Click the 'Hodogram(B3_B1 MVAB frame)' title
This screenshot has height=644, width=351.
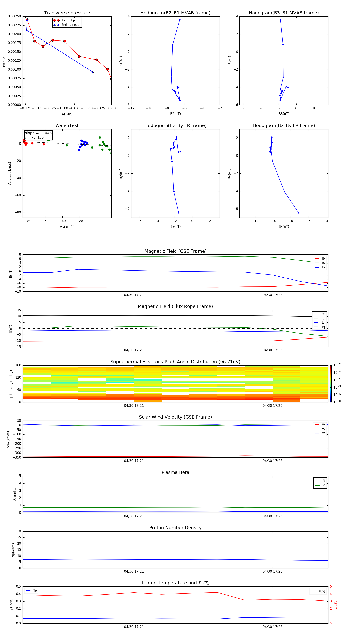tap(284, 13)
